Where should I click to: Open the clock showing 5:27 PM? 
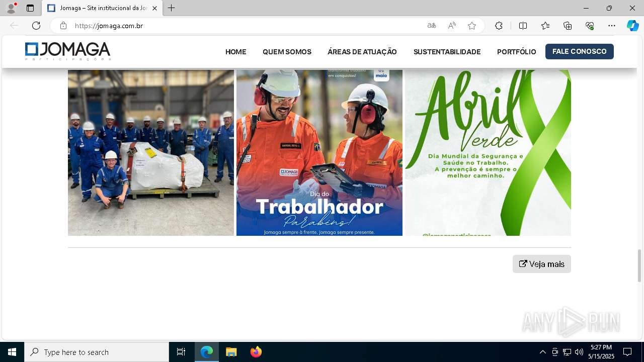(x=601, y=352)
